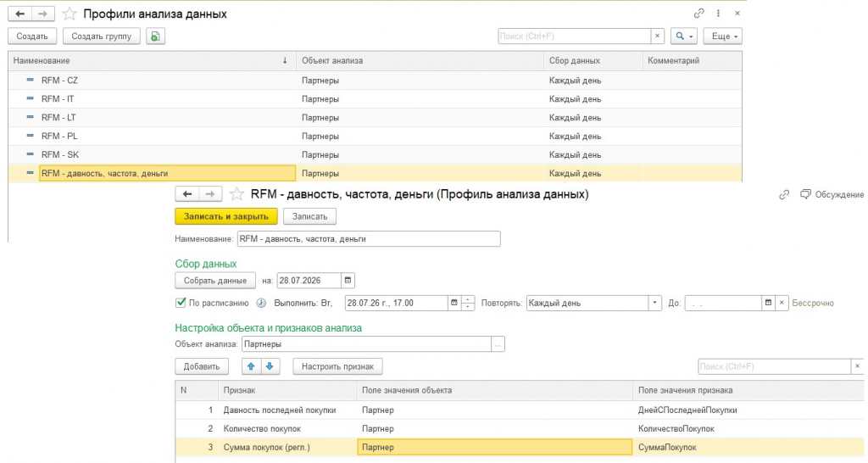Focus the search field above attributes table
The width and height of the screenshot is (868, 463).
(774, 366)
